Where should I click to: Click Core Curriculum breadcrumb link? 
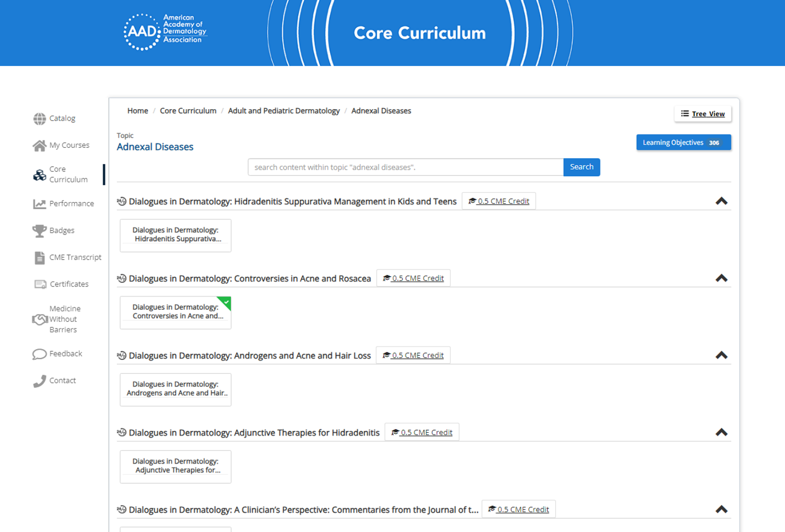pos(188,111)
